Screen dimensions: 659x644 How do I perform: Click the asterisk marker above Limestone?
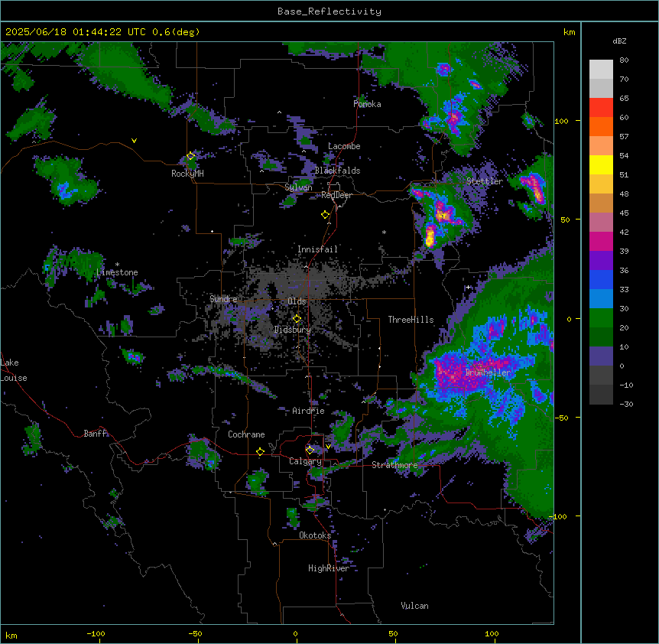pyautogui.click(x=117, y=265)
